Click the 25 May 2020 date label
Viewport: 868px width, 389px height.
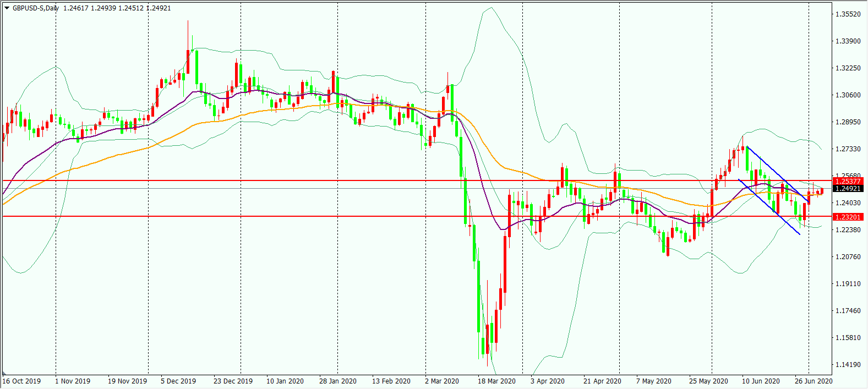click(x=708, y=381)
